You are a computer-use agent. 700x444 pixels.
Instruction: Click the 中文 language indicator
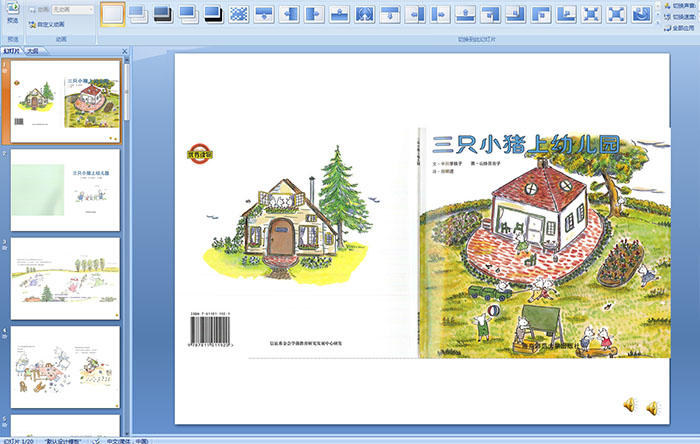point(127,441)
